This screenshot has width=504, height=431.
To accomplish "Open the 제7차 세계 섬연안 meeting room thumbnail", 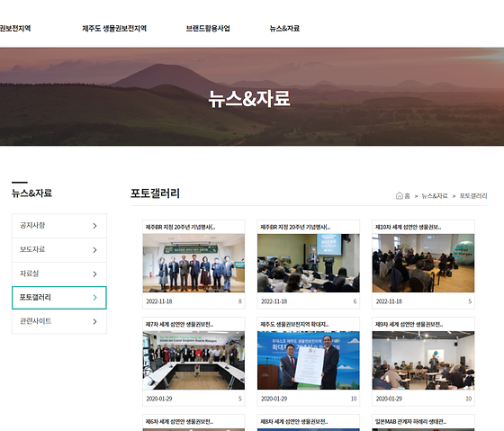I will (193, 360).
